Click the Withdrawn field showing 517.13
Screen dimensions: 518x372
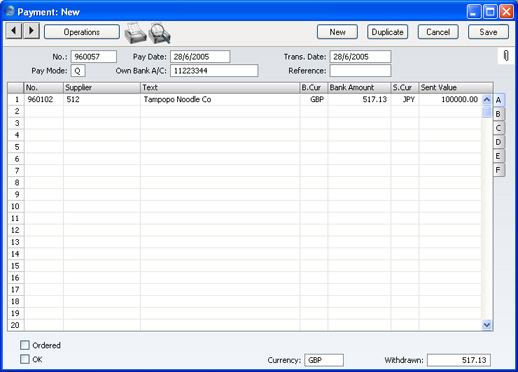[459, 360]
